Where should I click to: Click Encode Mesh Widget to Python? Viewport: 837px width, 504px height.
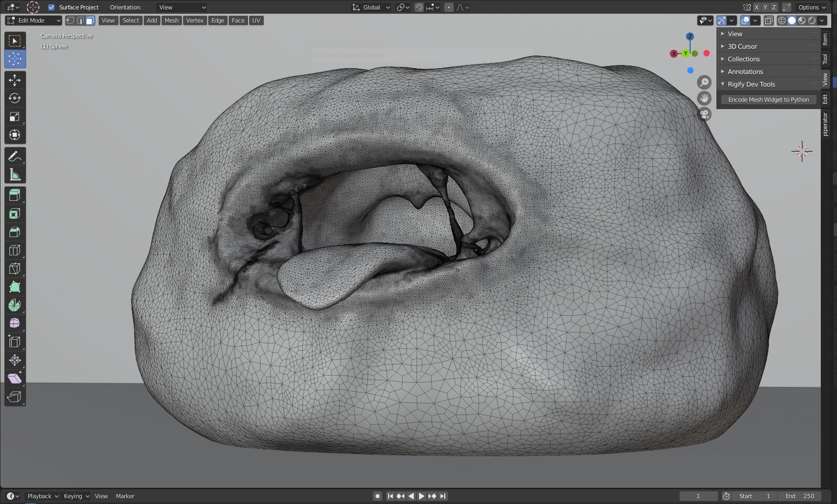point(768,100)
